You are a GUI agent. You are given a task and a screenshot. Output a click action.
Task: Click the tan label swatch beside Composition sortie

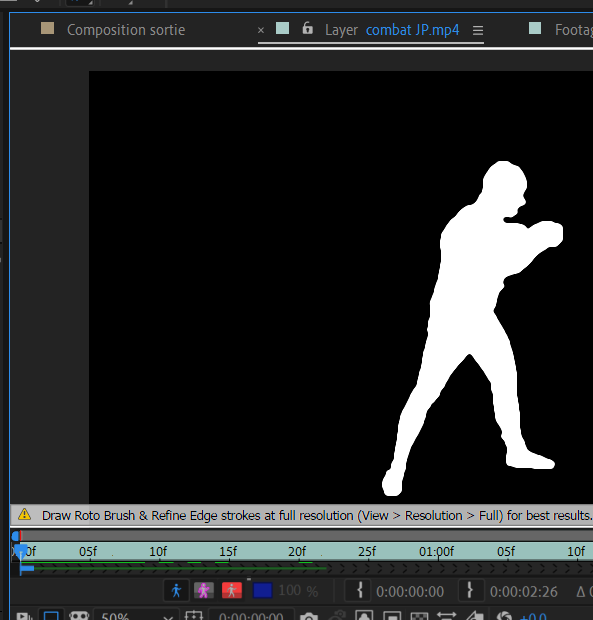[x=47, y=28]
